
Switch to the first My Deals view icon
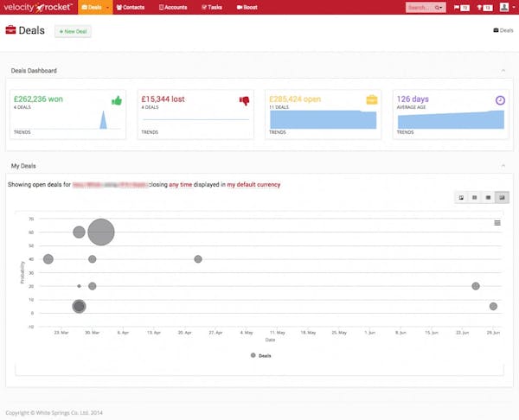click(461, 197)
